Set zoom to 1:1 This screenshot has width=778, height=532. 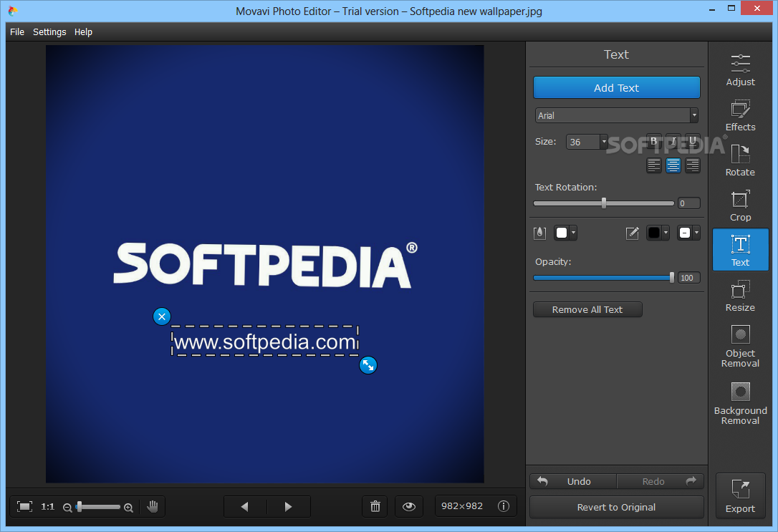[x=47, y=506]
